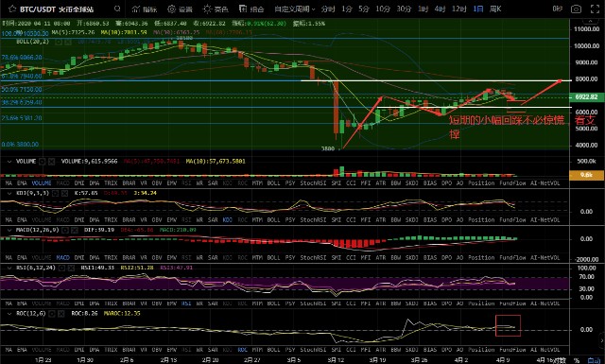This screenshot has width=605, height=364.
Task: Enter fullscreen chart mode
Action: [x=595, y=9]
